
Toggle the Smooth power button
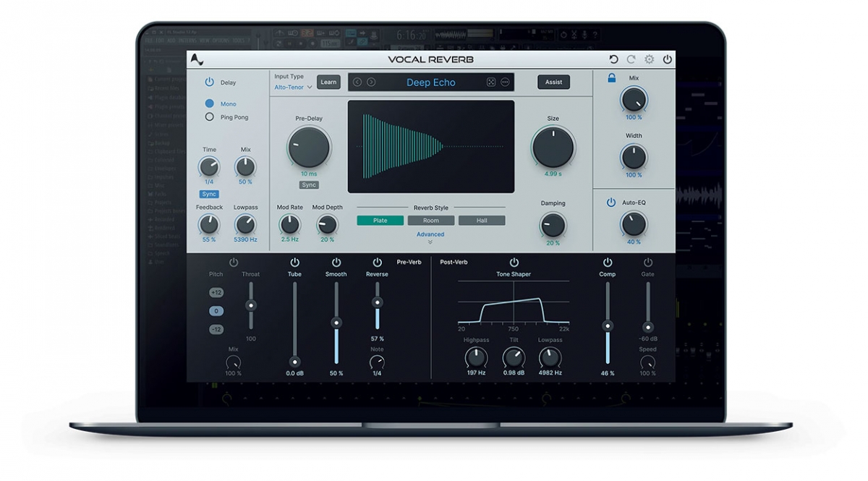tap(336, 262)
